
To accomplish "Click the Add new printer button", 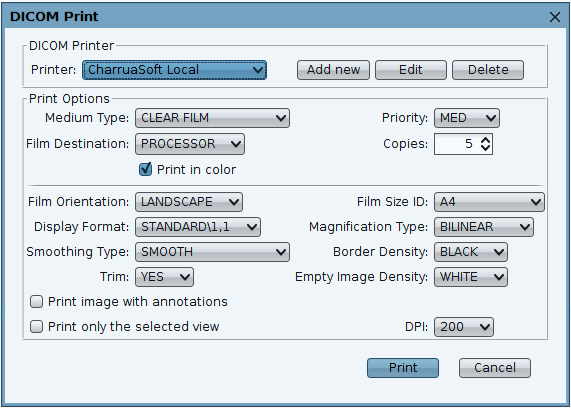I will 333,70.
